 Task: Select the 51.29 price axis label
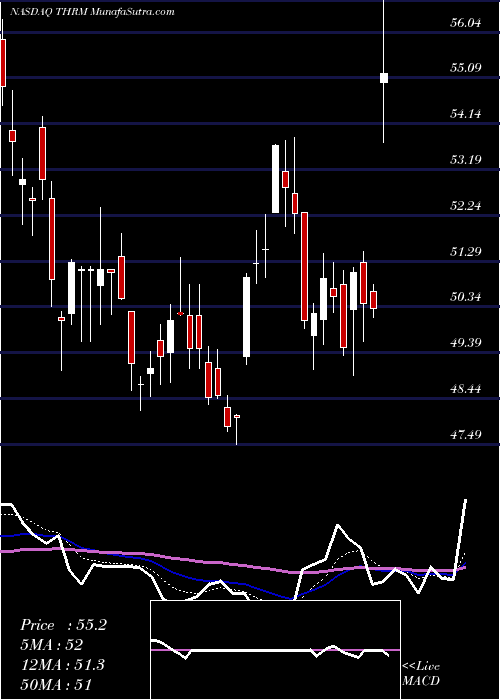465,251
